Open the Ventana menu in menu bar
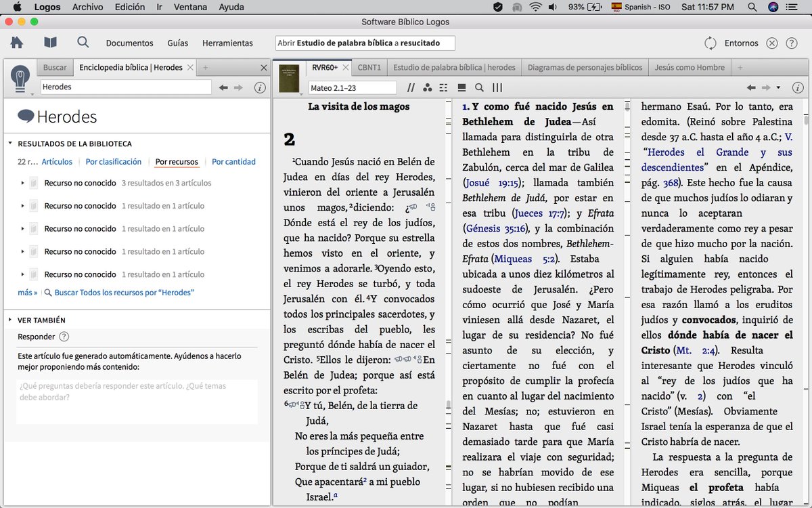The image size is (812, 508). pyautogui.click(x=191, y=7)
